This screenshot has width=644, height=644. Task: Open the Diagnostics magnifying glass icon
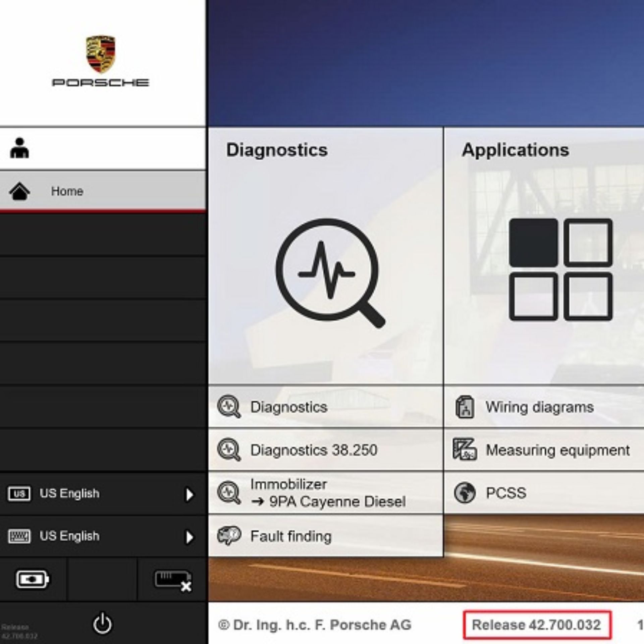327,268
